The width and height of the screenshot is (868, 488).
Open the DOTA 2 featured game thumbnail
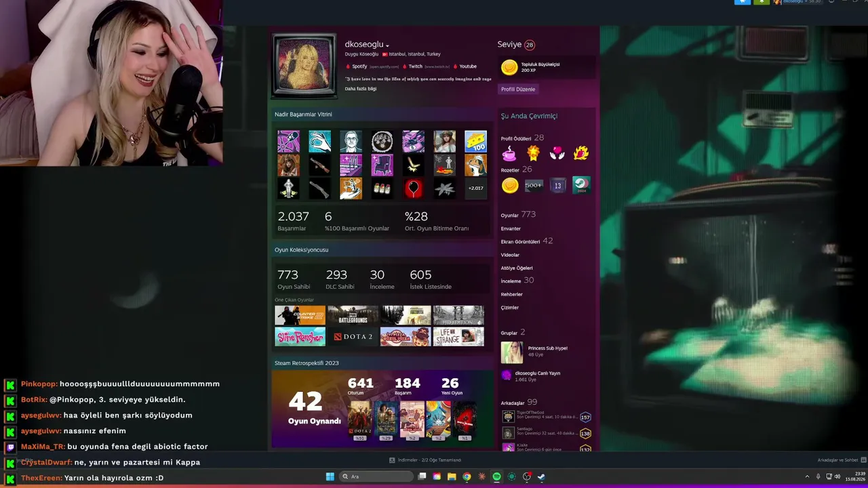353,337
